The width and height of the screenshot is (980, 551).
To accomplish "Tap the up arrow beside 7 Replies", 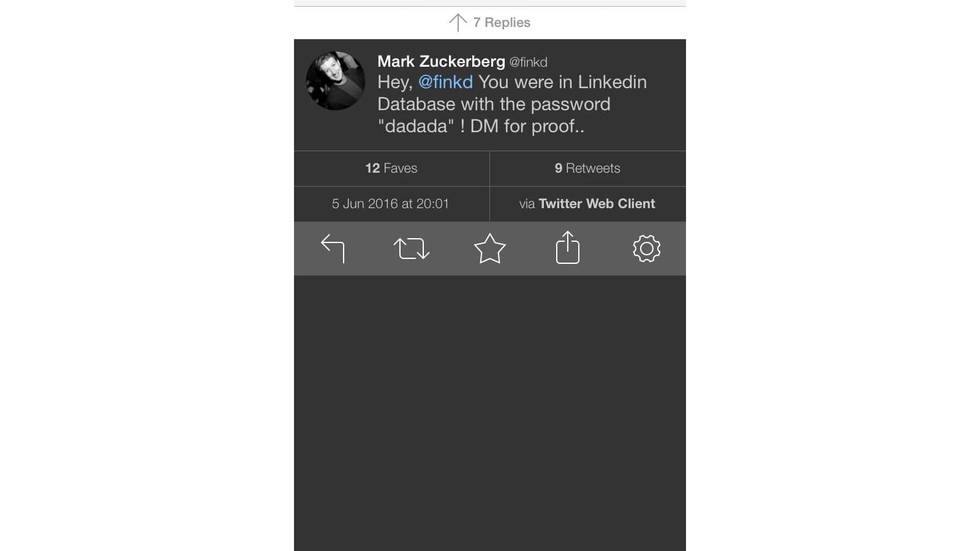I will click(458, 23).
